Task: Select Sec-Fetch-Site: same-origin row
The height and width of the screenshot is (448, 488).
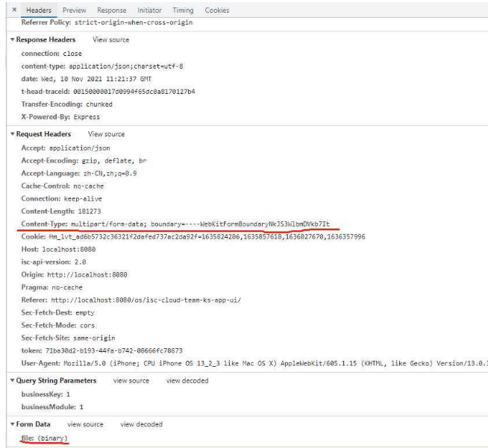Action: 68,338
